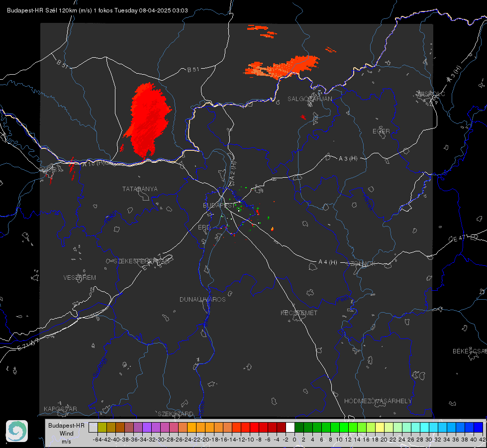Click the Budapest-HR Wind m/s legend label
The image size is (487, 448).
[x=67, y=434]
